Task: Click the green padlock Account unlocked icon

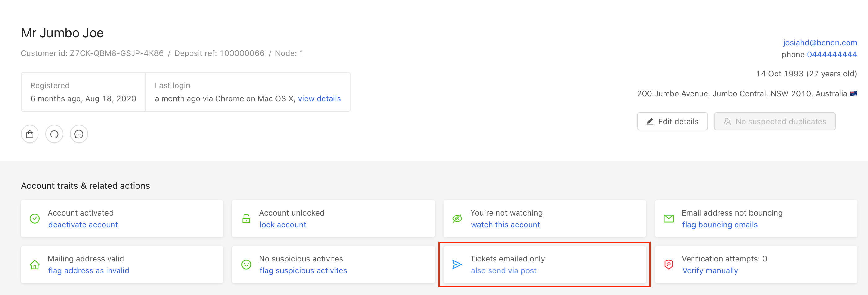Action: click(x=246, y=219)
